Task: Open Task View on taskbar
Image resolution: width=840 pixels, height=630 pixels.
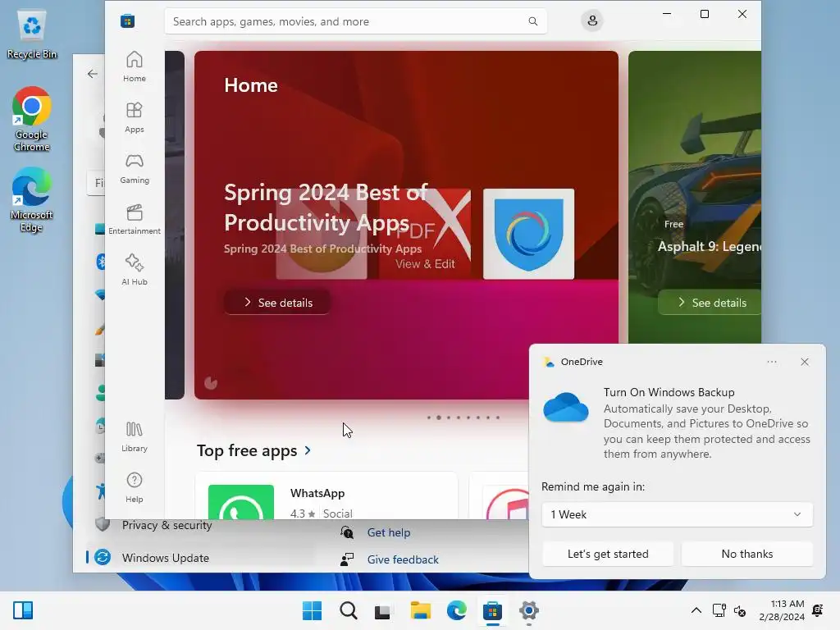Action: tap(382, 610)
